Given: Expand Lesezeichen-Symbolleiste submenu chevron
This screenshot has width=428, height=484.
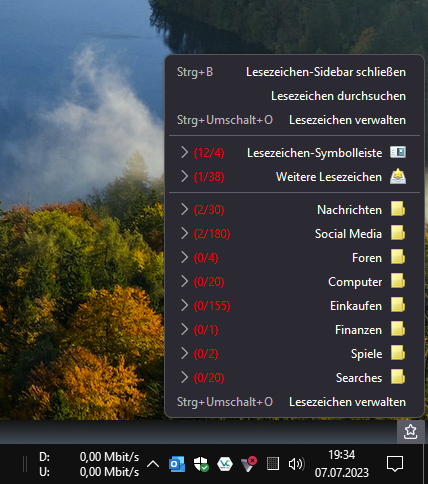Looking at the screenshot, I should coord(184,152).
